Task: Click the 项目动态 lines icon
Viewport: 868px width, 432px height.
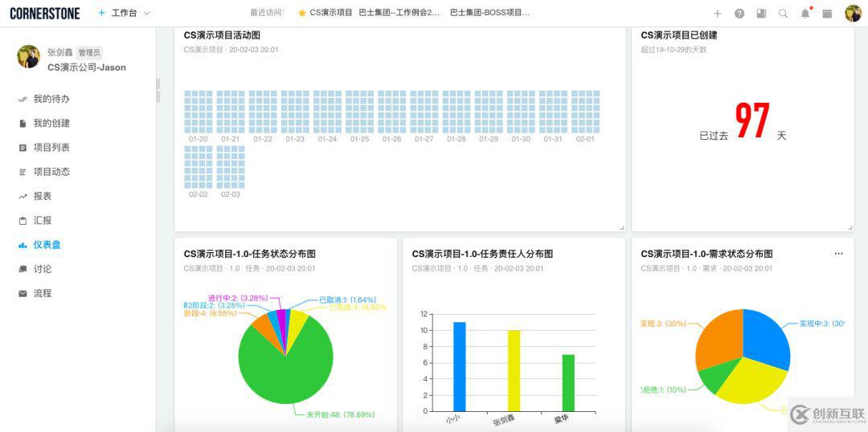Action: click(x=23, y=172)
